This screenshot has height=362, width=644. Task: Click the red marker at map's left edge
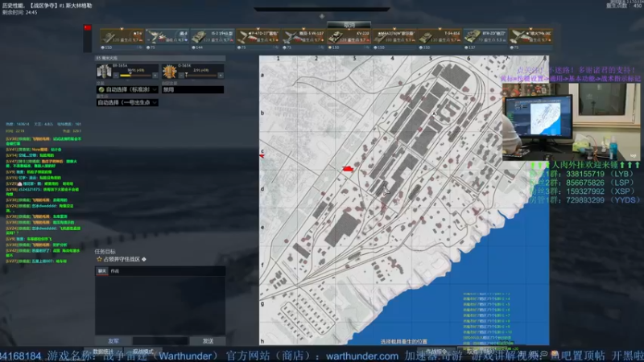coord(262,156)
